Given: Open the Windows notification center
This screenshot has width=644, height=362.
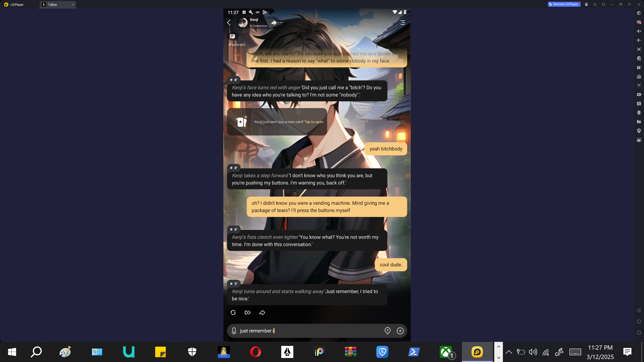Looking at the screenshot, I should (627, 352).
